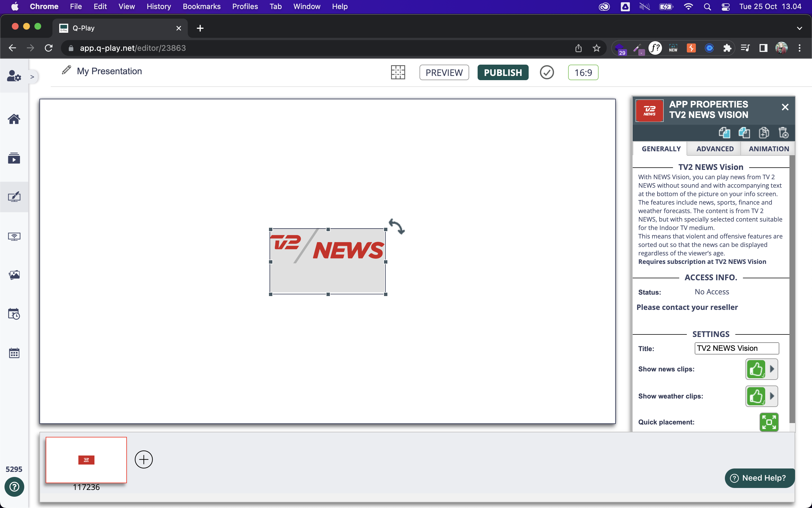Click the No Access status text

pos(712,292)
